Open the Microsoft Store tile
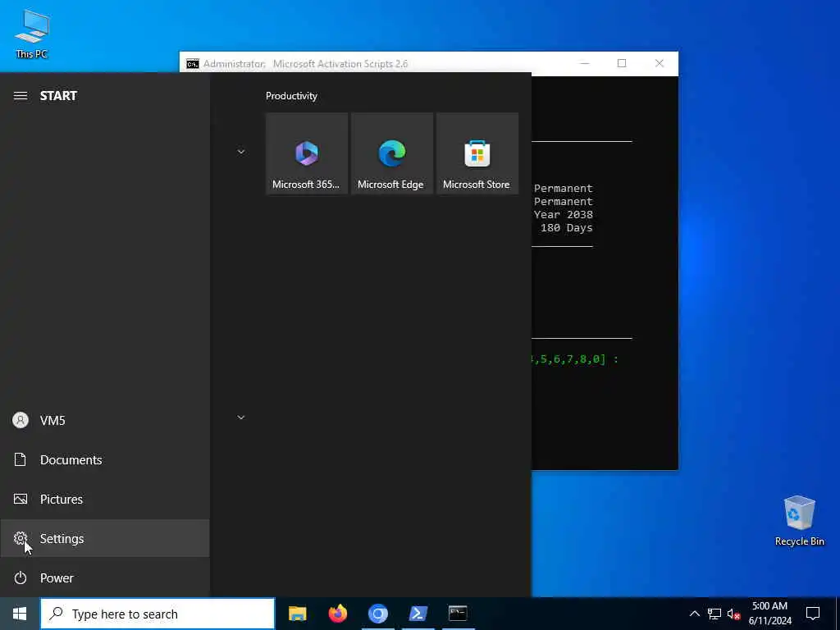Image resolution: width=840 pixels, height=630 pixels. point(477,153)
